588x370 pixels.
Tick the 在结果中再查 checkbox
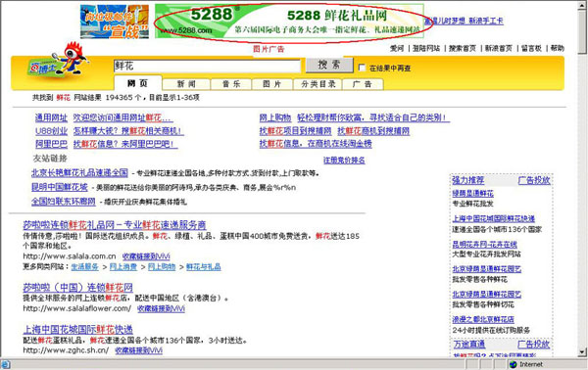(x=362, y=68)
